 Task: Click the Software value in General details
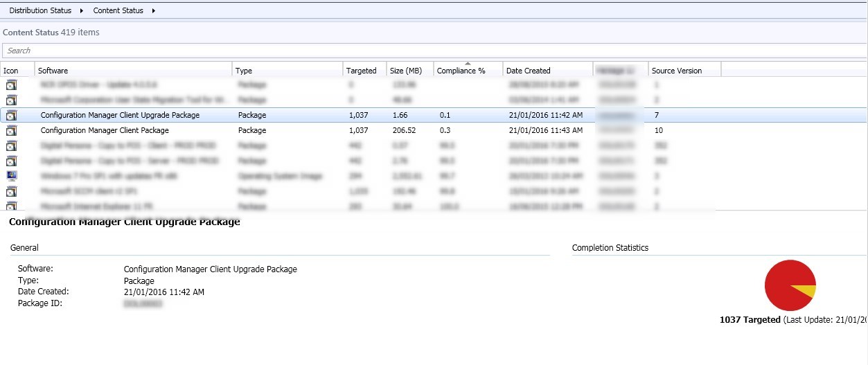[210, 269]
